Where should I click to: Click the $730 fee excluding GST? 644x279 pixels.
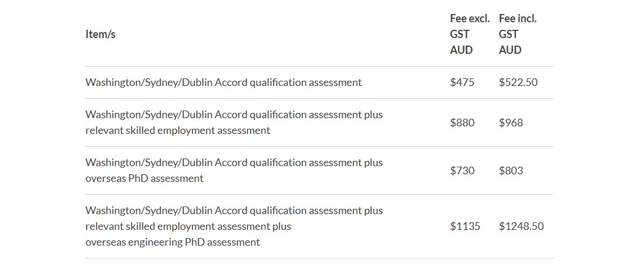pos(462,171)
